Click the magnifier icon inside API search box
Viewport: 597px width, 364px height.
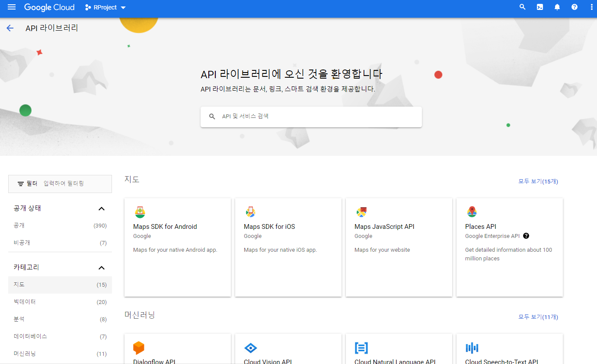pos(212,117)
